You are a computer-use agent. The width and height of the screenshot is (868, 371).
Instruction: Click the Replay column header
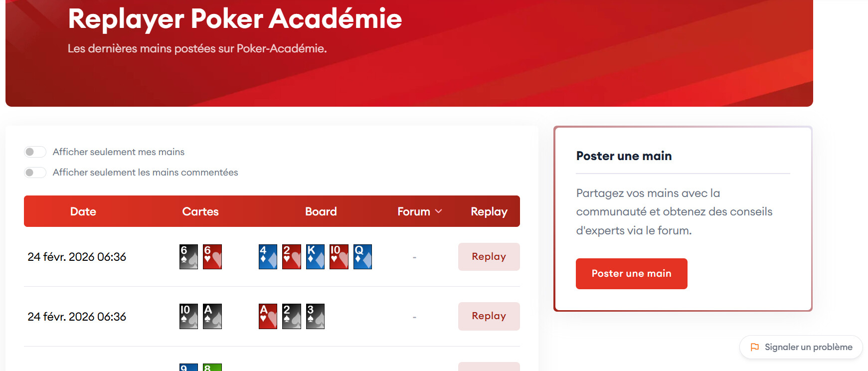489,211
